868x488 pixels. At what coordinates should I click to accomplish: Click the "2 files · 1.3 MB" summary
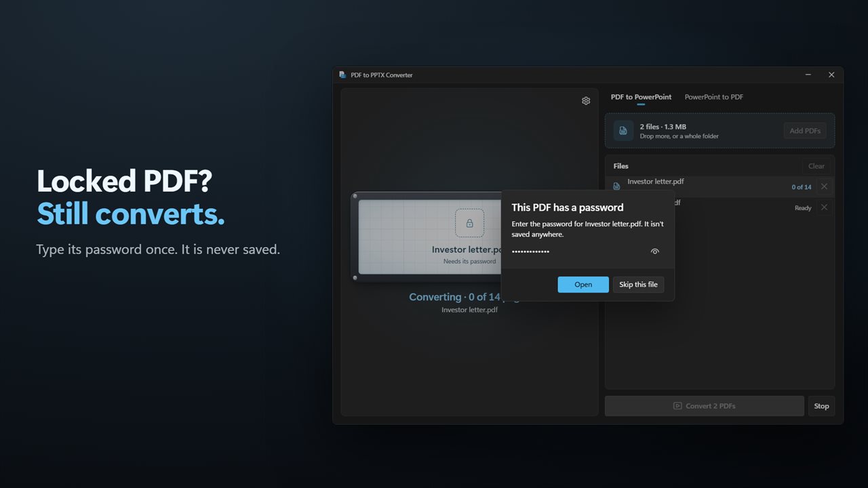coord(663,127)
